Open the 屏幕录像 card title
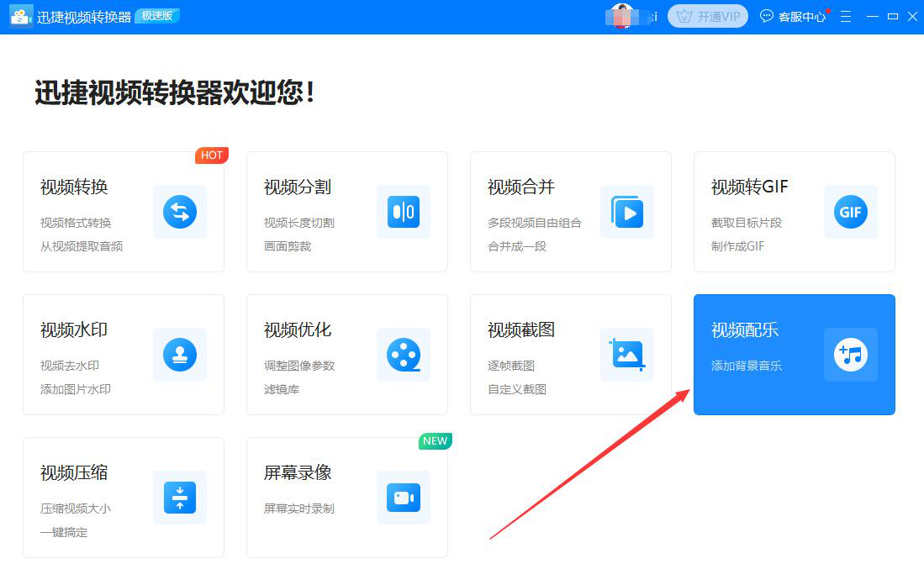Image resolution: width=924 pixels, height=564 pixels. 298,472
